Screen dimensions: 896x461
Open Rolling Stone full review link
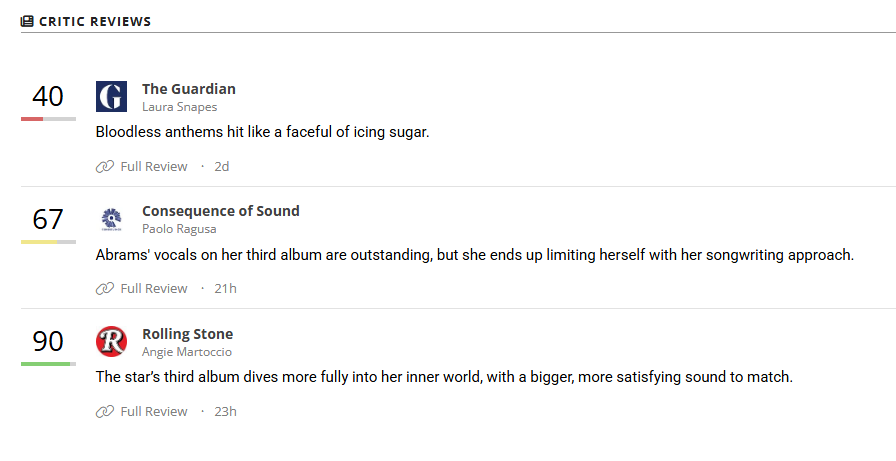154,412
